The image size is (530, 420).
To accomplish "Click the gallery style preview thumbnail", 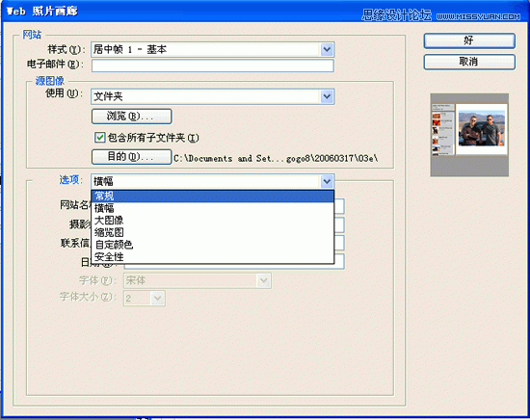I will [469, 135].
